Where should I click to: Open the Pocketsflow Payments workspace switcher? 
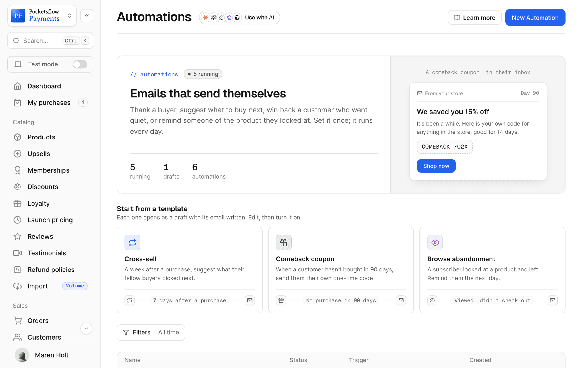[42, 16]
